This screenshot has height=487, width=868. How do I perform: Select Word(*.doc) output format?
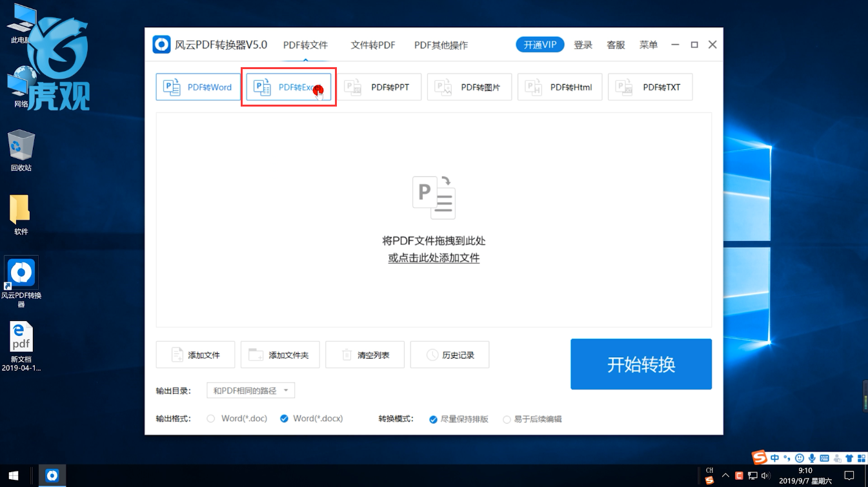pyautogui.click(x=237, y=419)
